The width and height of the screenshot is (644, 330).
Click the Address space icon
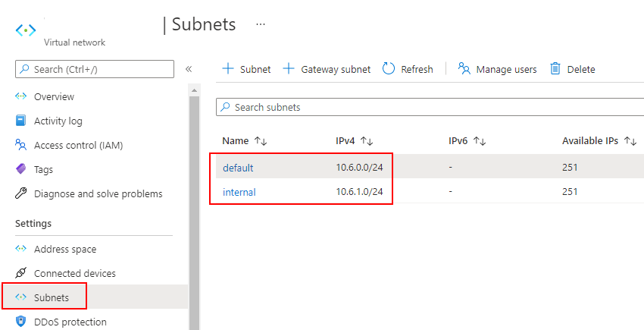(x=20, y=249)
